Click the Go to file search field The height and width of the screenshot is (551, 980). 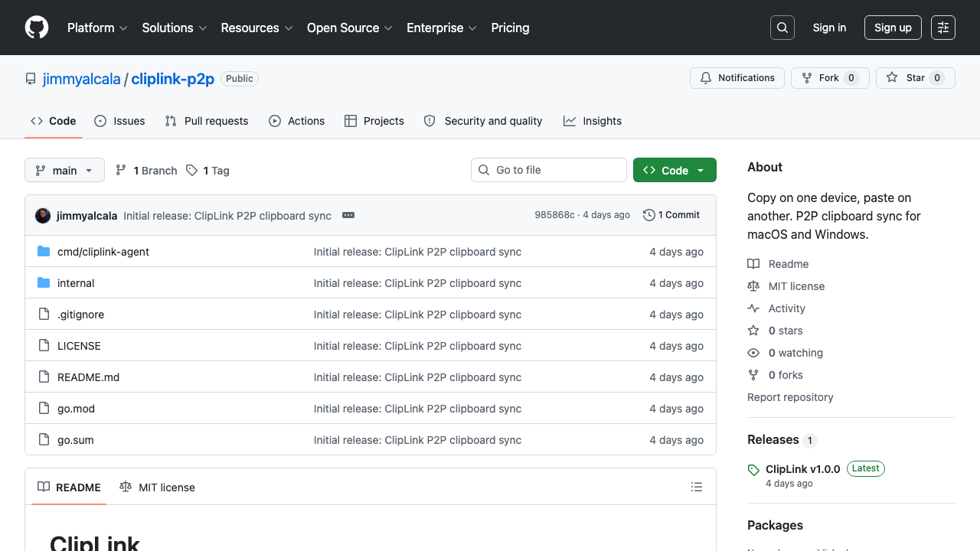[549, 170]
